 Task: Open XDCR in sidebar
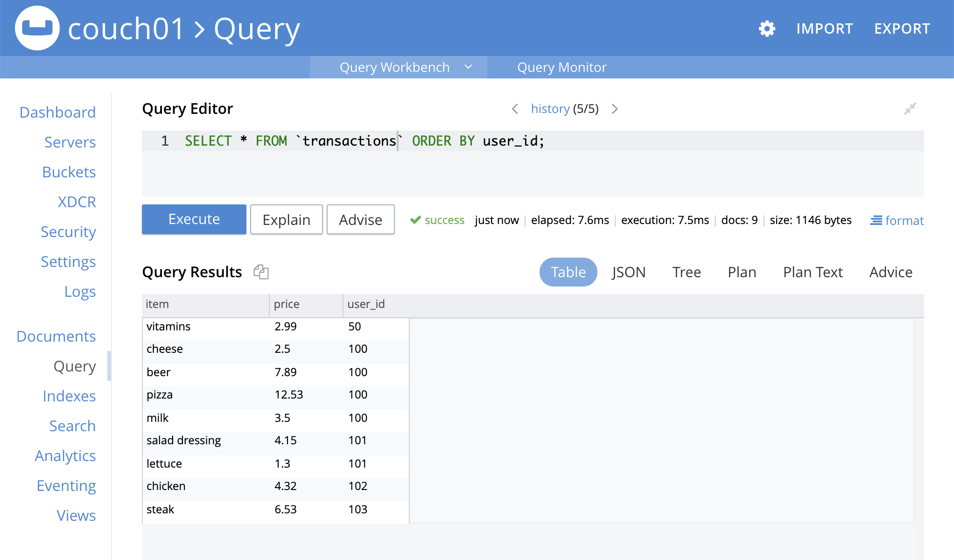(77, 202)
